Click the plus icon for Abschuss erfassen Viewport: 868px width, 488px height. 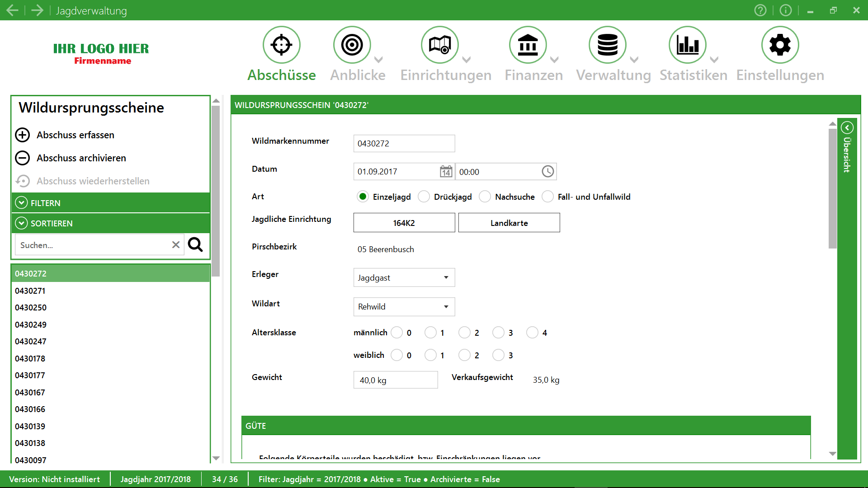23,135
